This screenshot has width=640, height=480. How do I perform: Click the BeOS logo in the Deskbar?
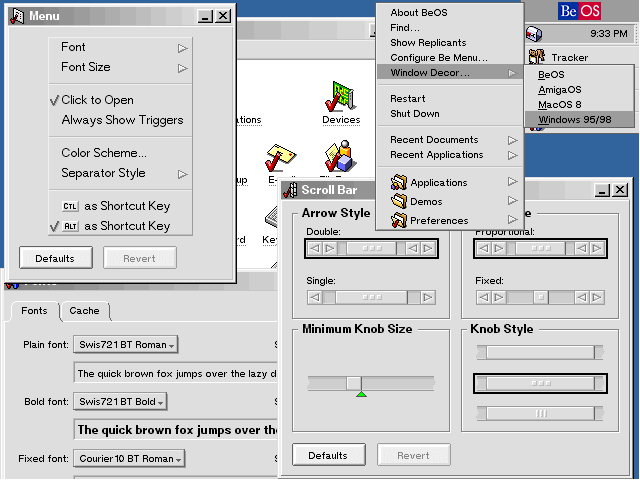coord(580,11)
